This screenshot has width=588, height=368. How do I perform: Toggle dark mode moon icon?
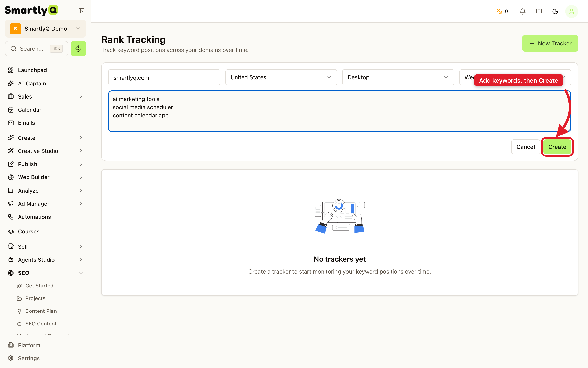tap(555, 11)
